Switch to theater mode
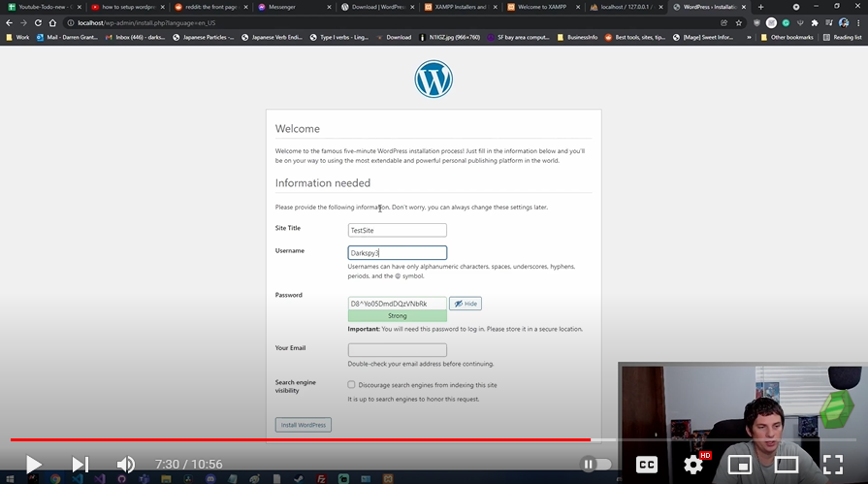Image resolution: width=868 pixels, height=484 pixels. [x=787, y=464]
